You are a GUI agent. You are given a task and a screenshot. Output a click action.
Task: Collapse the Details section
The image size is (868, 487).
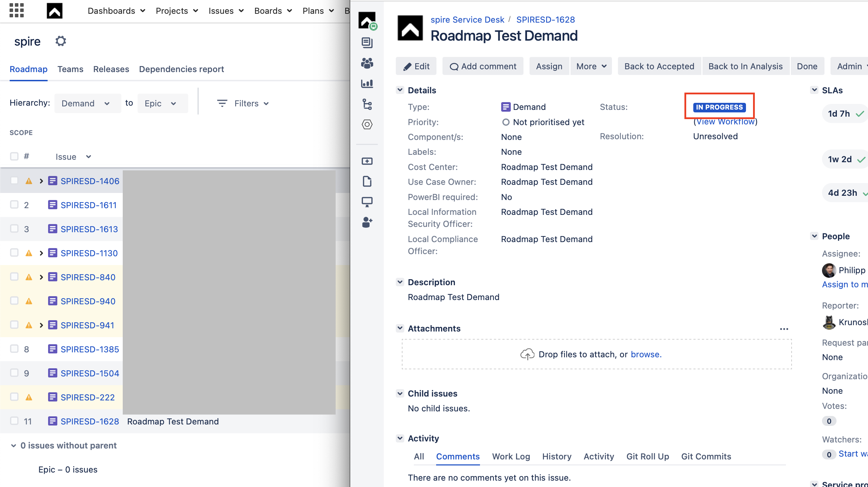click(400, 90)
